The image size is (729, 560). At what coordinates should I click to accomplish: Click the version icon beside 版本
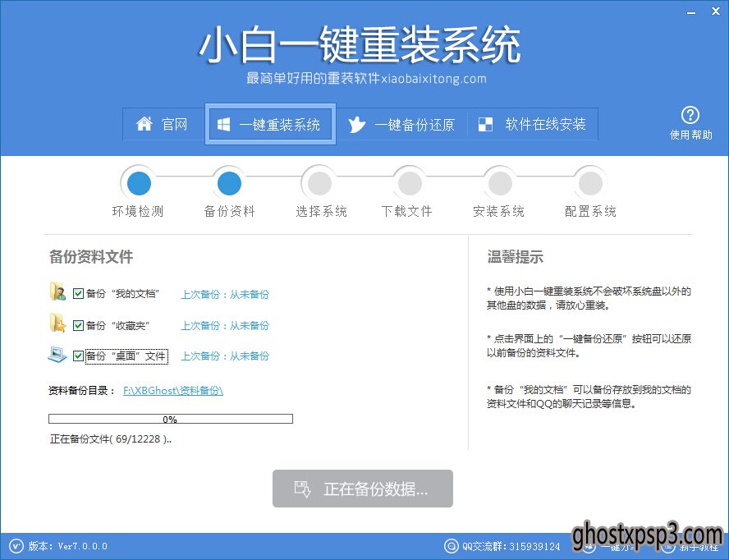point(16,545)
